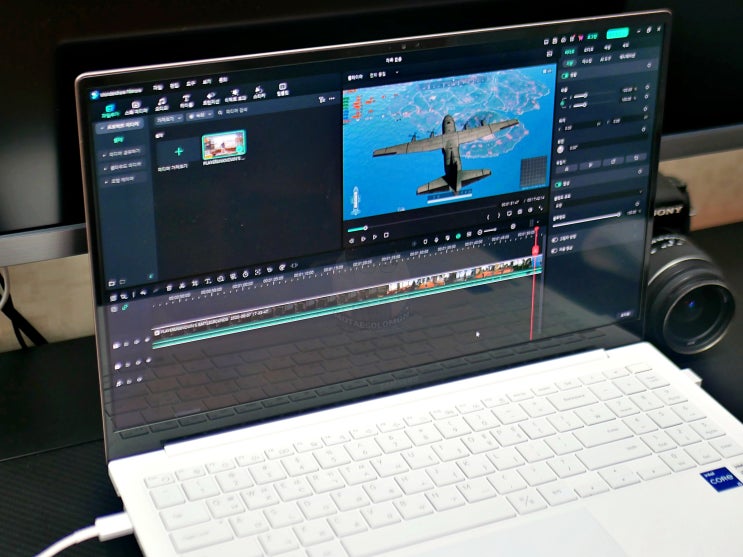Click the green Export button

tap(617, 33)
